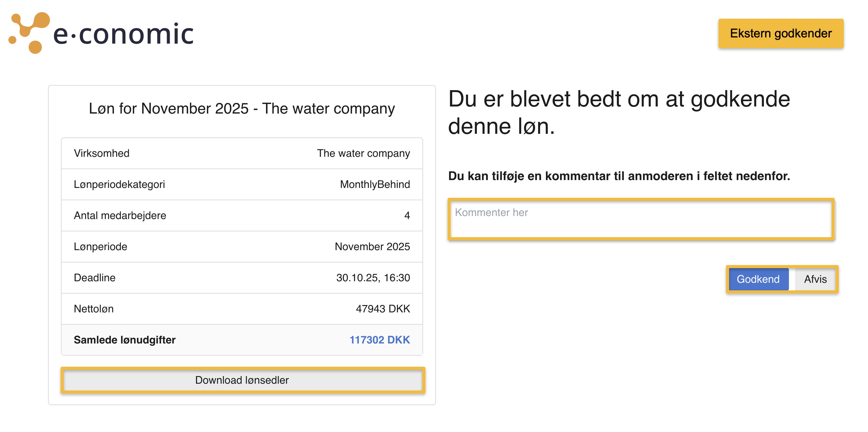Click The water company value in table
The height and width of the screenshot is (432, 868).
click(363, 153)
